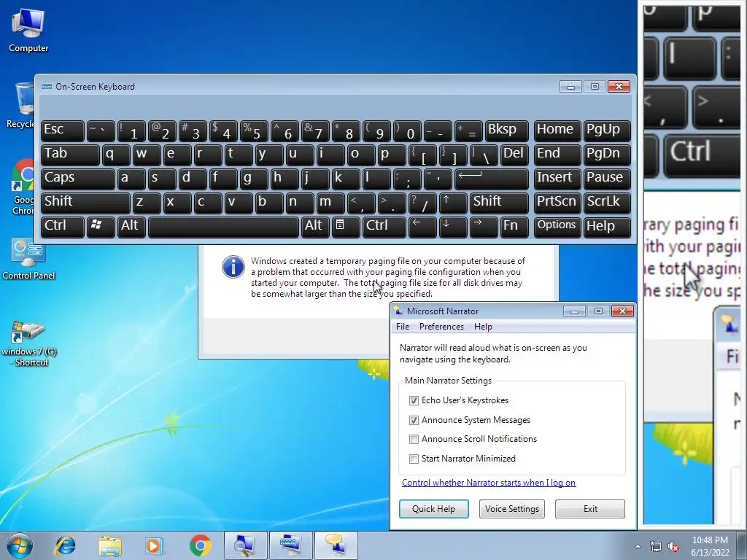Click the Help key on the keyboard
Viewport: 747px width, 560px height.
point(607,227)
